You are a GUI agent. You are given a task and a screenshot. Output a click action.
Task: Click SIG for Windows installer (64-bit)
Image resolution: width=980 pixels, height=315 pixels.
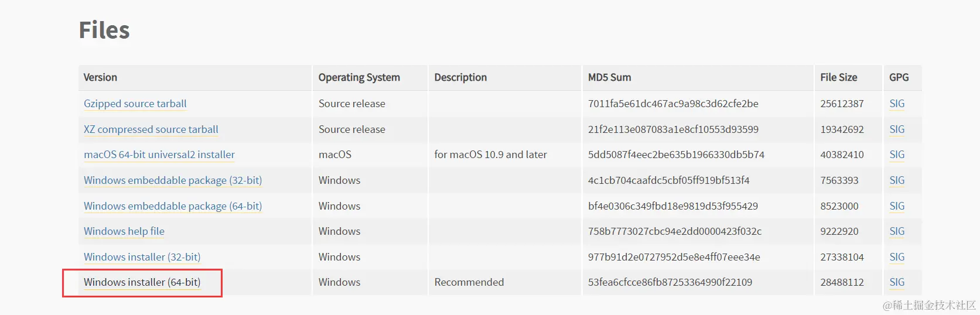pos(896,282)
